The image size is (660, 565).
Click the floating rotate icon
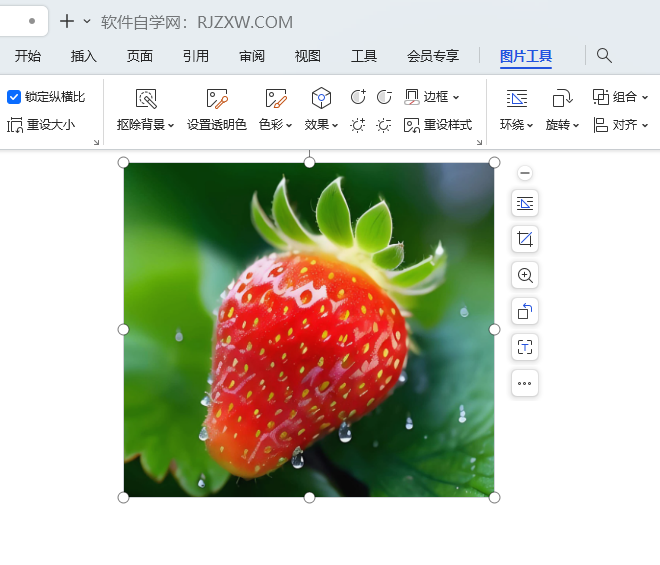(x=525, y=311)
